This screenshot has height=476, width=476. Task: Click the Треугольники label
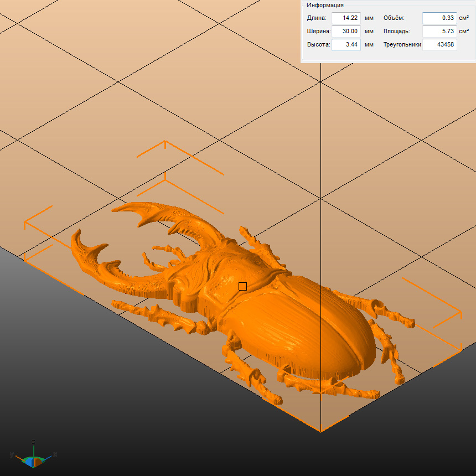click(x=402, y=45)
